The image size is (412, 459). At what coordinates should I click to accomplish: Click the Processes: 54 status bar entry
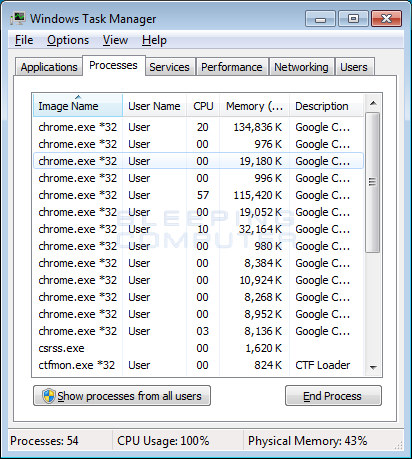coord(44,441)
